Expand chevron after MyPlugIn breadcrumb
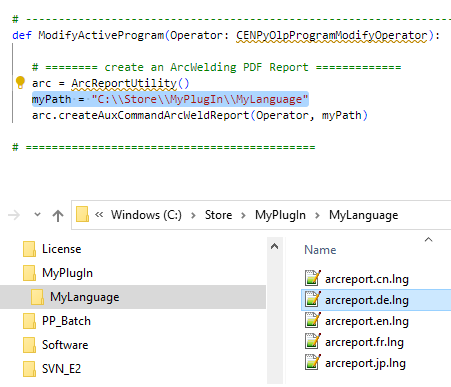This screenshot has height=387, width=451. [x=317, y=216]
